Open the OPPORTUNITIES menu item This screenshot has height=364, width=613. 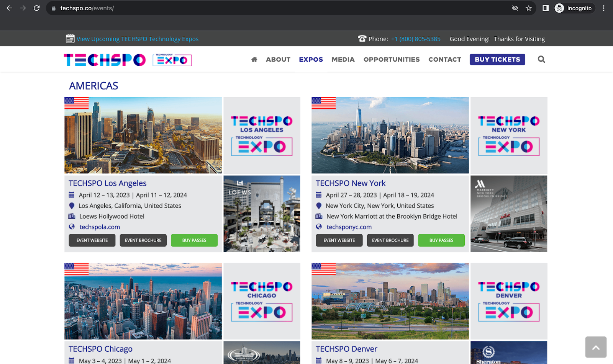tap(392, 59)
